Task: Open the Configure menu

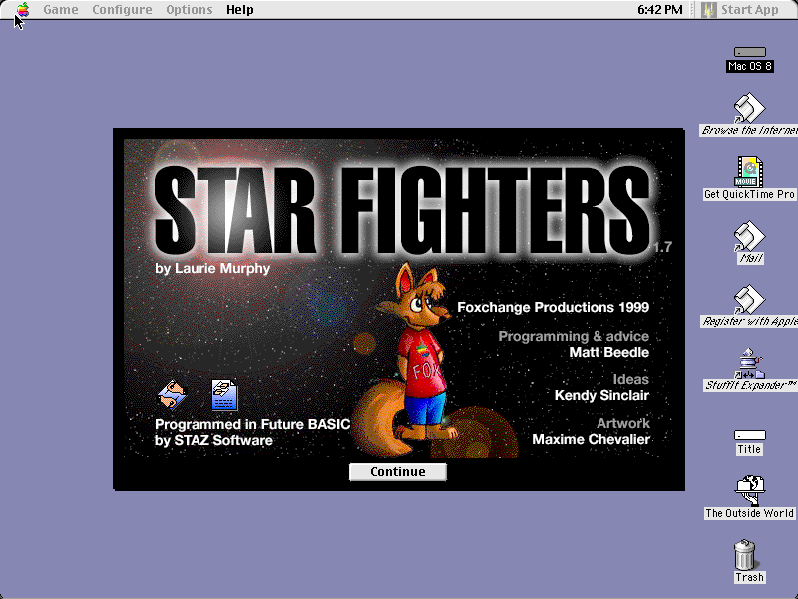Action: coord(122,10)
